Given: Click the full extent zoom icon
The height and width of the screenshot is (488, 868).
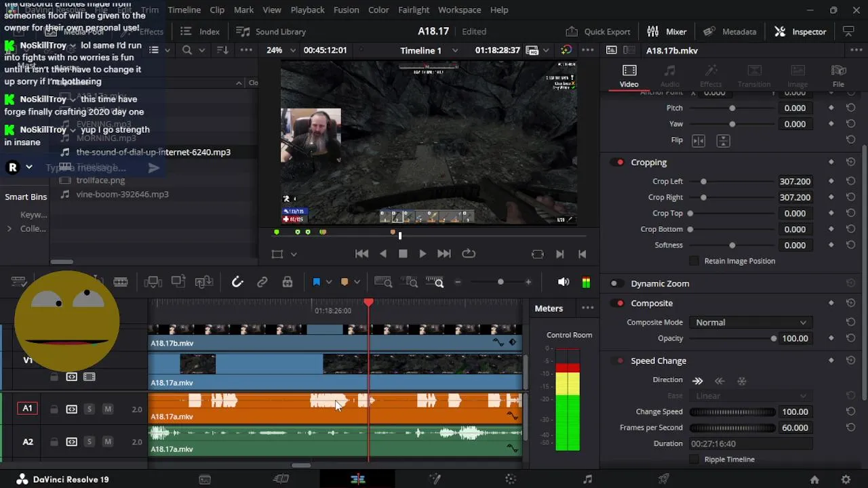Looking at the screenshot, I should point(383,282).
